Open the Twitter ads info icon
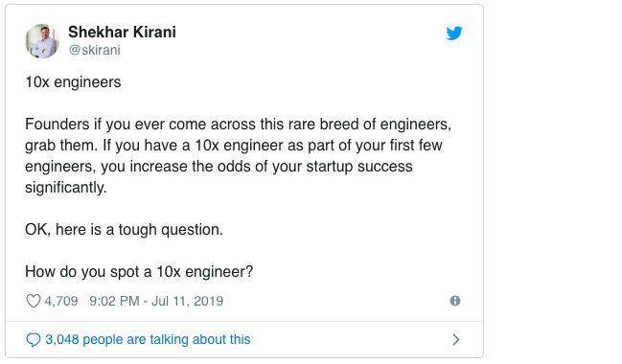This screenshot has height=364, width=622. click(x=455, y=301)
